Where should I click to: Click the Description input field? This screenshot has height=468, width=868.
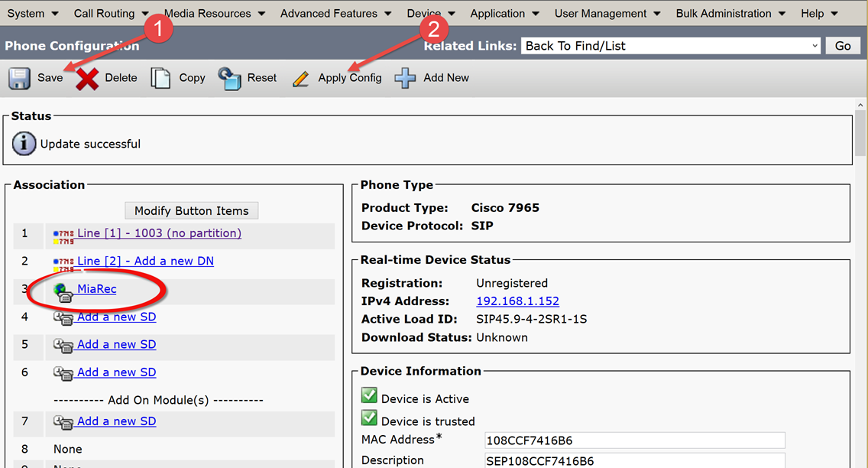click(634, 461)
